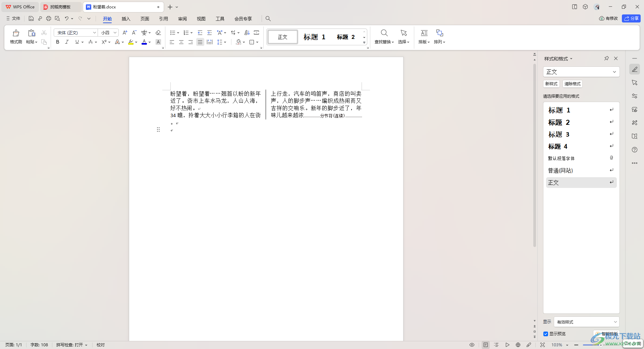Click the 分享 share button
The height and width of the screenshot is (349, 644).
[x=631, y=18]
